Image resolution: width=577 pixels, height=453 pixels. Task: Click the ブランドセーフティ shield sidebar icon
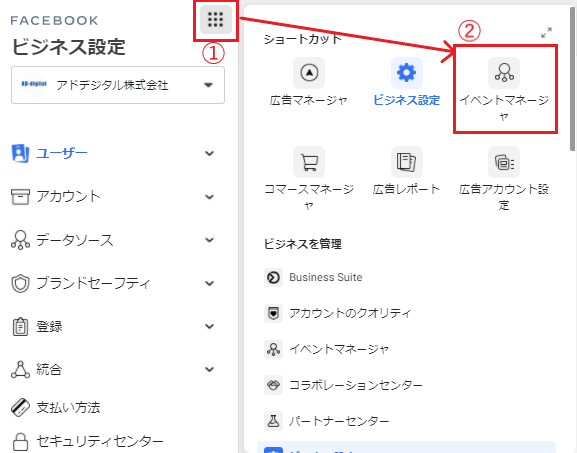pos(20,283)
